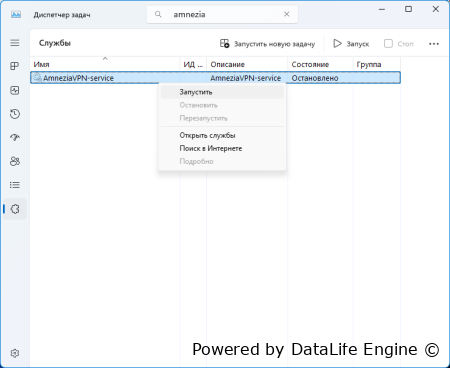Open the Details list icon
This screenshot has width=450, height=368.
[x=15, y=185]
